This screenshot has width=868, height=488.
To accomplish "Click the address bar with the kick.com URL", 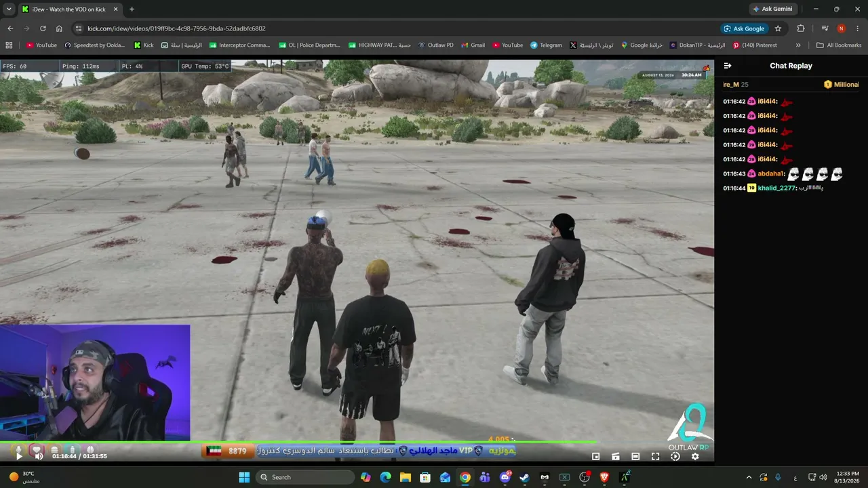I will pos(393,28).
